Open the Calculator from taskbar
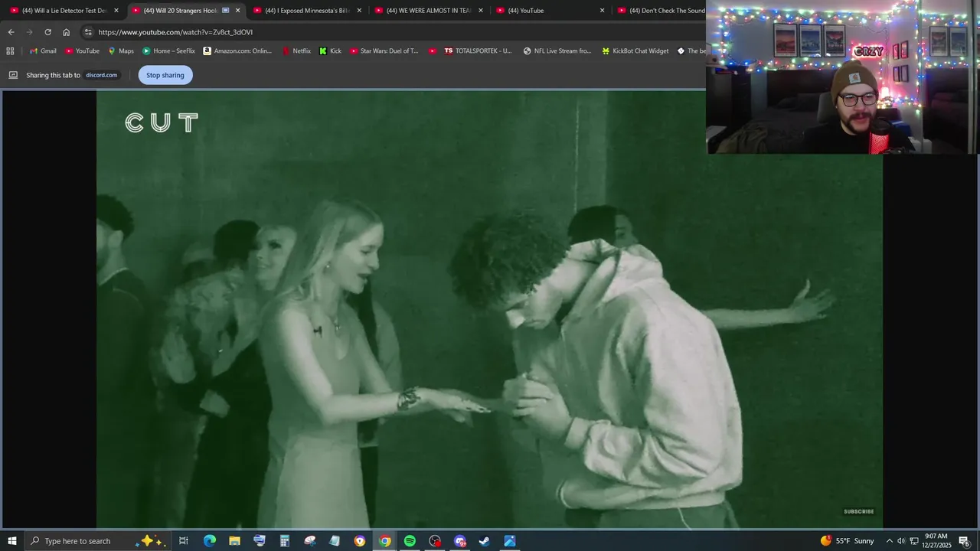The image size is (980, 551). 284,541
